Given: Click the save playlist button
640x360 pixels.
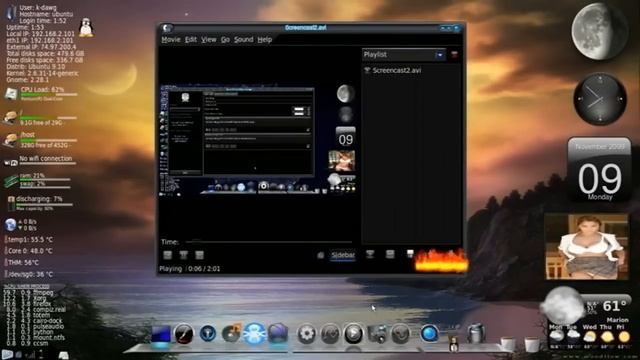Looking at the screenshot, I should (410, 254).
